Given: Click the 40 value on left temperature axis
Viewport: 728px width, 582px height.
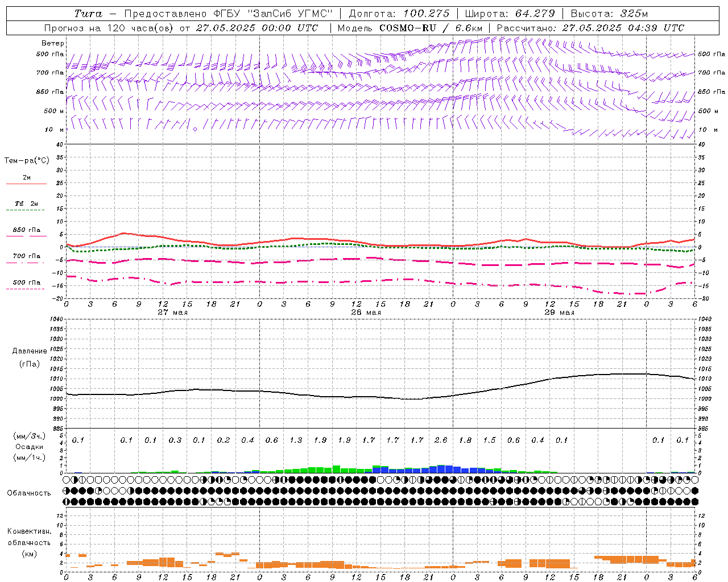Looking at the screenshot, I should coord(60,145).
